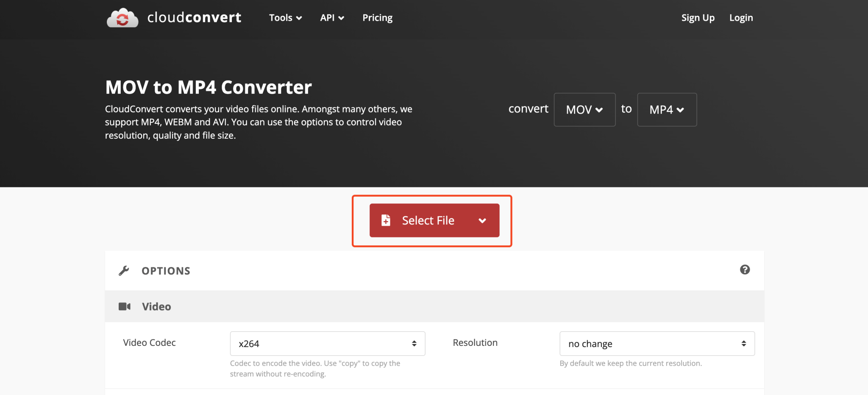Image resolution: width=868 pixels, height=395 pixels.
Task: Click the Select File button
Action: pos(427,220)
